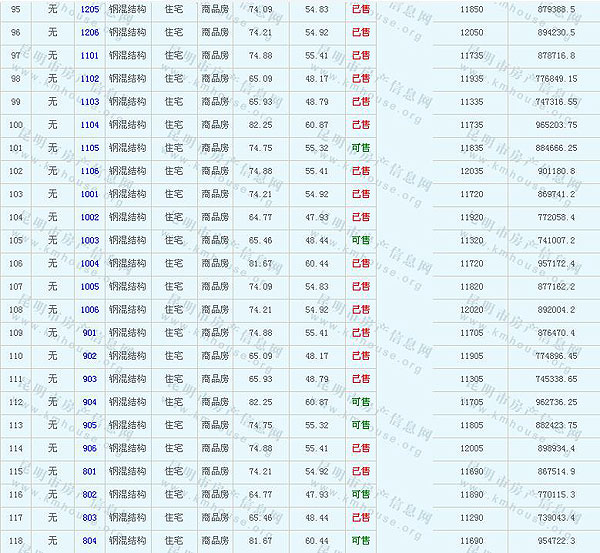This screenshot has height=553, width=600.
Task: Open room 906 details
Action: click(89, 448)
